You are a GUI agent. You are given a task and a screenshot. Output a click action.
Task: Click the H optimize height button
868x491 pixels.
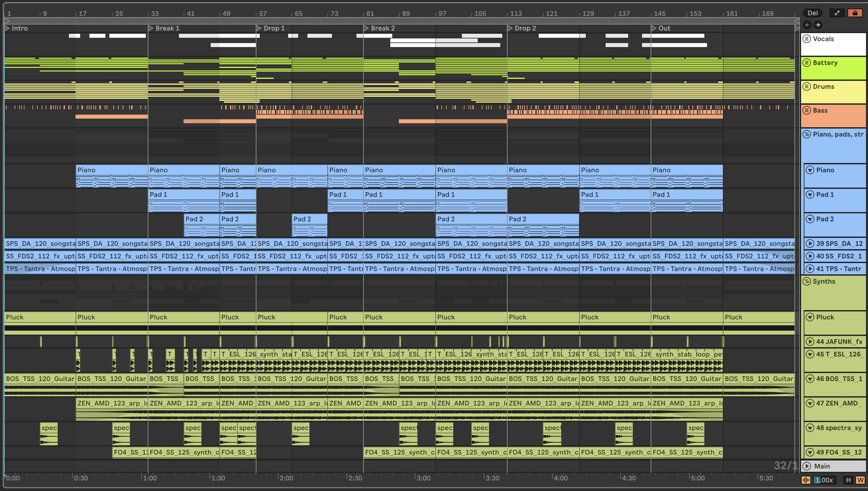pyautogui.click(x=848, y=480)
